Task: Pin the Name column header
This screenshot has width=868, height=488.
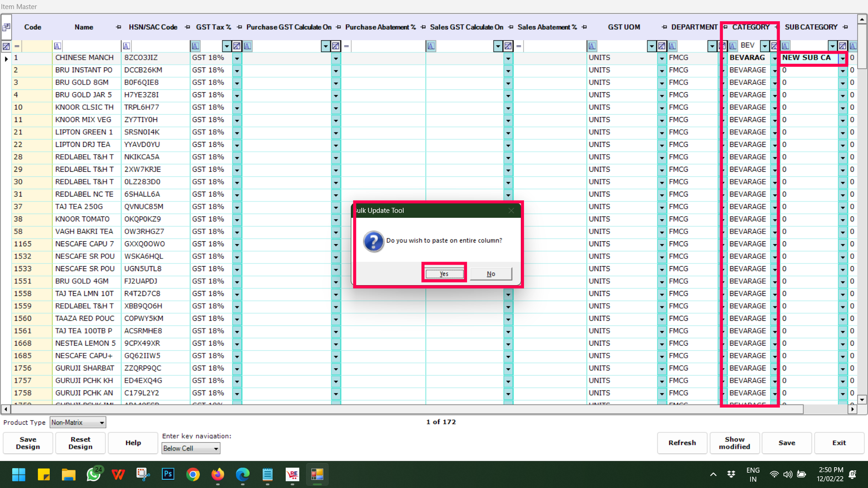Action: tap(118, 27)
